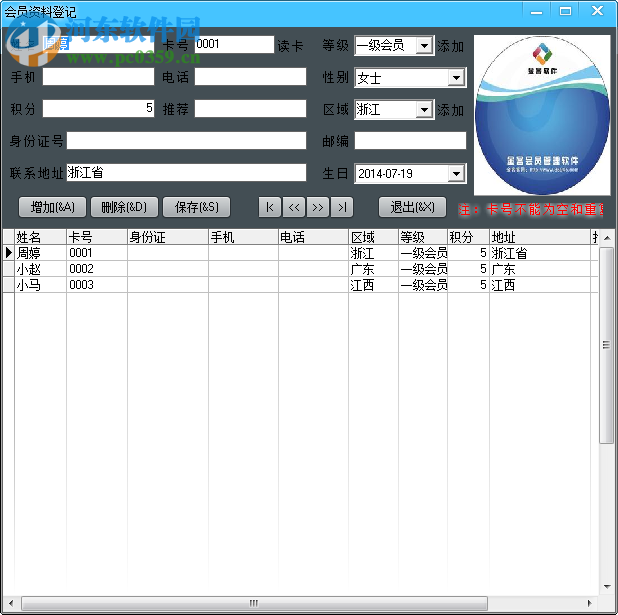Click the 区域 column header
618x615 pixels.
pyautogui.click(x=373, y=237)
